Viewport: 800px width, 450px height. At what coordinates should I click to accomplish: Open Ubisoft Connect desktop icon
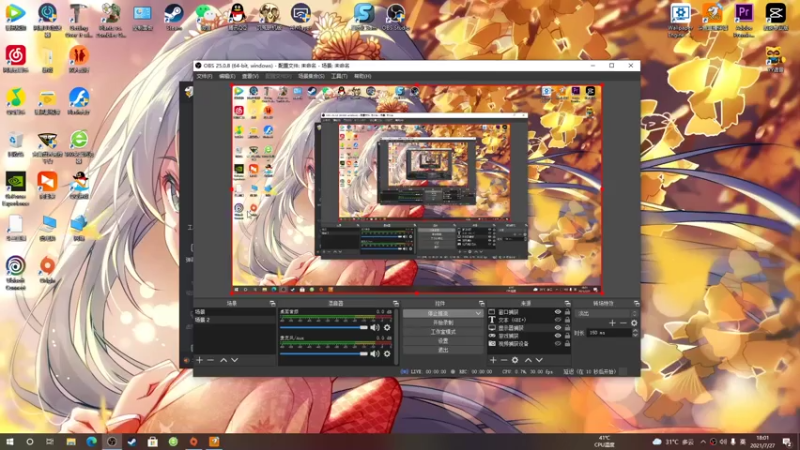(x=16, y=273)
